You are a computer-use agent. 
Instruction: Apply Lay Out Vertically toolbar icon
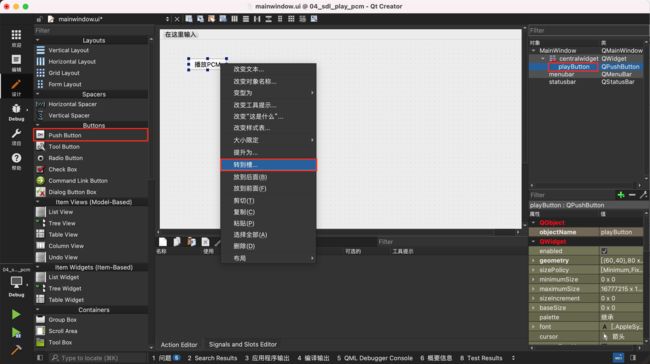[x=246, y=19]
